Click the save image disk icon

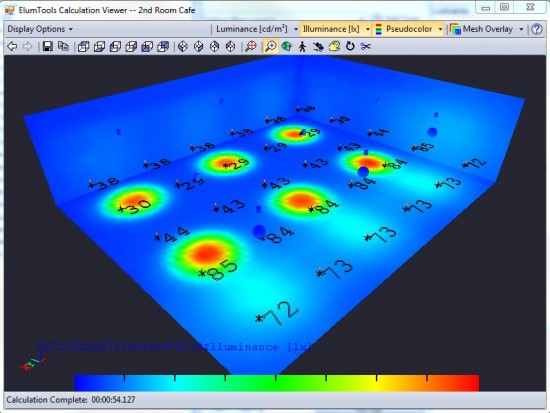[47, 46]
